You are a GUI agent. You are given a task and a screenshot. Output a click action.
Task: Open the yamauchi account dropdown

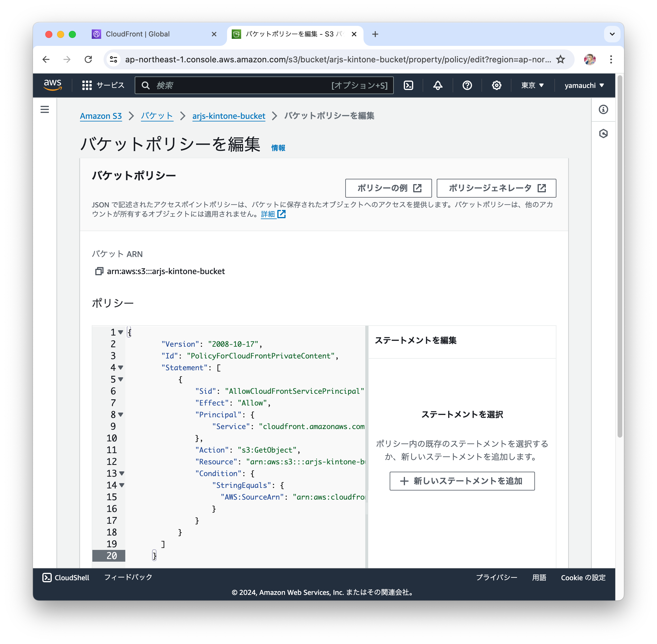coord(584,85)
